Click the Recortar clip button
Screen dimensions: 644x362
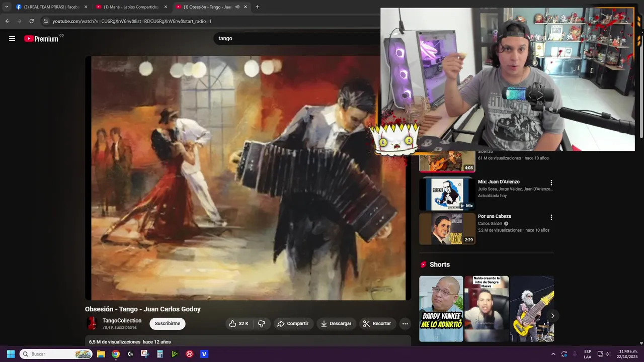(x=377, y=324)
